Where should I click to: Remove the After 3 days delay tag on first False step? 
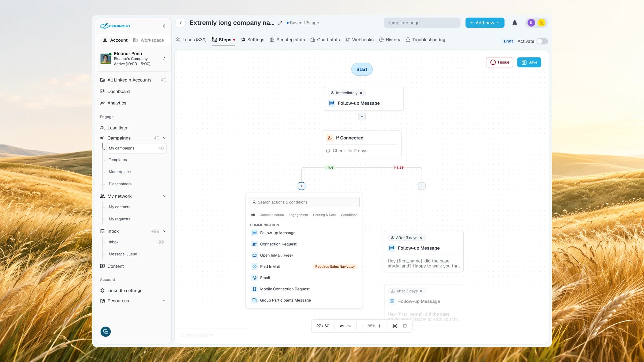coord(421,238)
